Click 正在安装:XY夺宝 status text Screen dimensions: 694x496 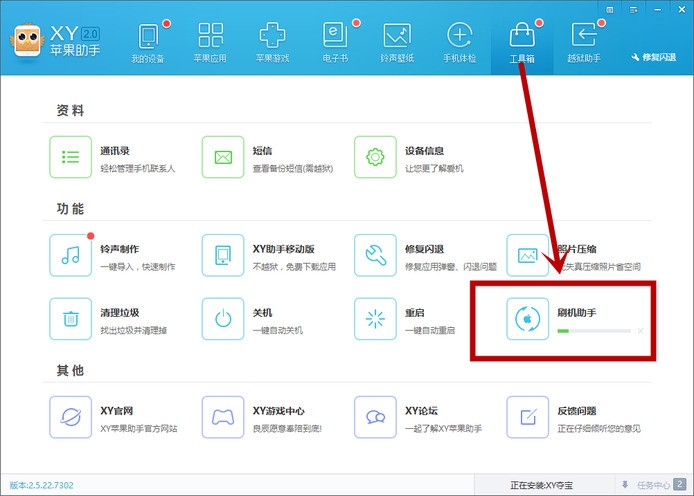541,485
